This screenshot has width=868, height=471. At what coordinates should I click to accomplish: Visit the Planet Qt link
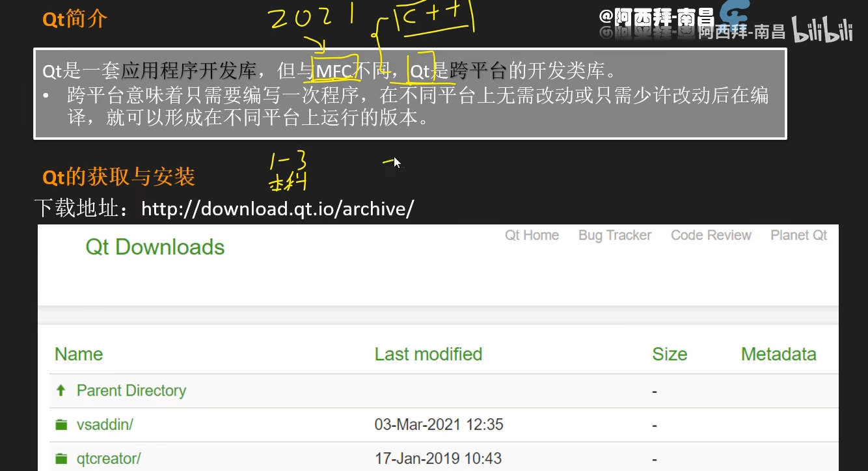[x=798, y=235]
